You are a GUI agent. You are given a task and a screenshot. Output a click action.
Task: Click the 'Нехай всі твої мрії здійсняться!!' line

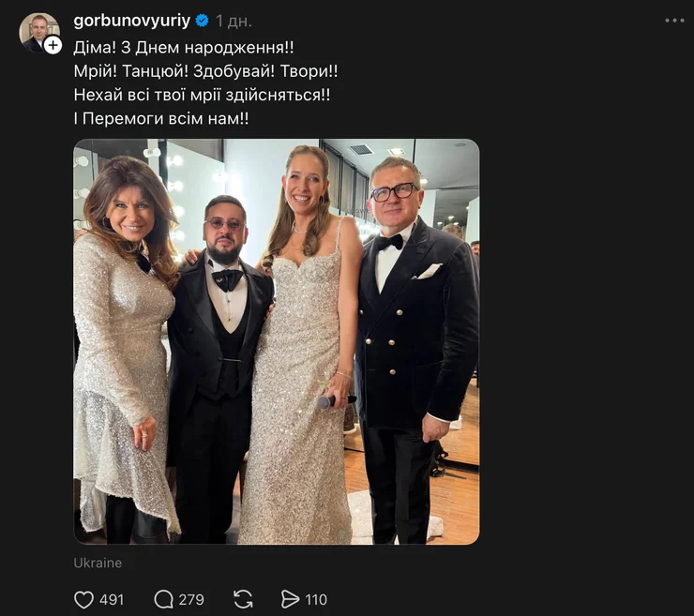[x=202, y=95]
